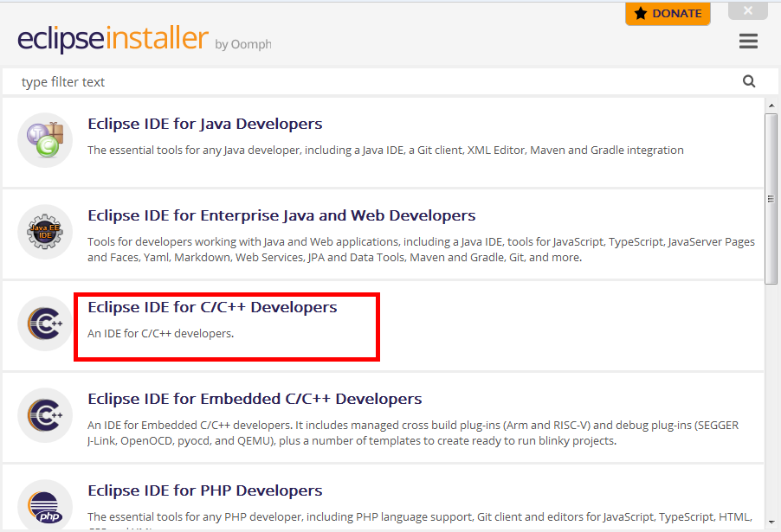This screenshot has height=532, width=781.
Task: Select Eclipse IDE for PHP Developers
Action: (203, 490)
